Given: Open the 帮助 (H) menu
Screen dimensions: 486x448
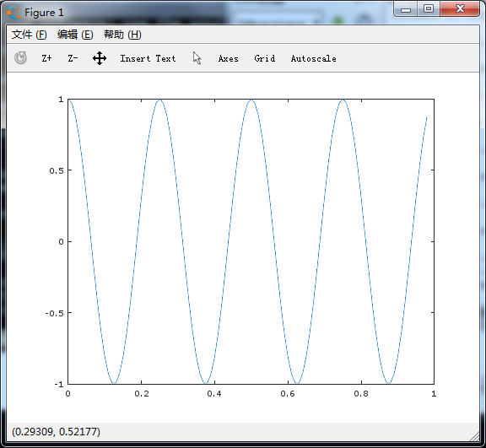Looking at the screenshot, I should tap(122, 35).
